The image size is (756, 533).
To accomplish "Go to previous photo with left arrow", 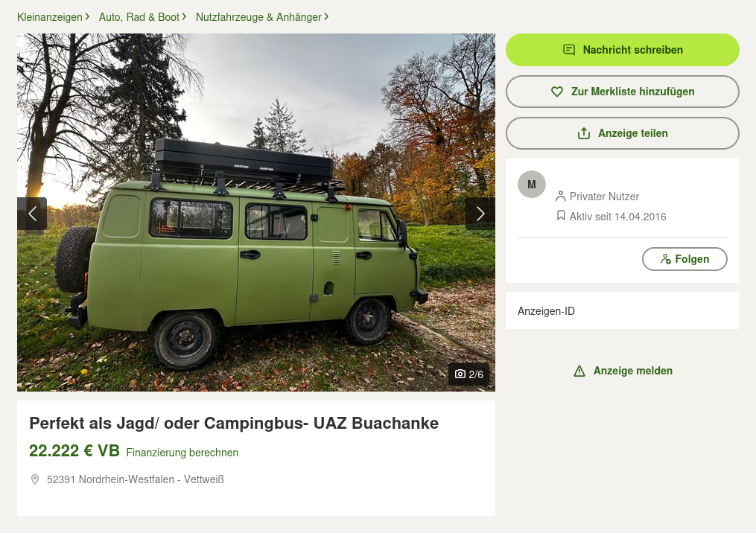I will 32,214.
